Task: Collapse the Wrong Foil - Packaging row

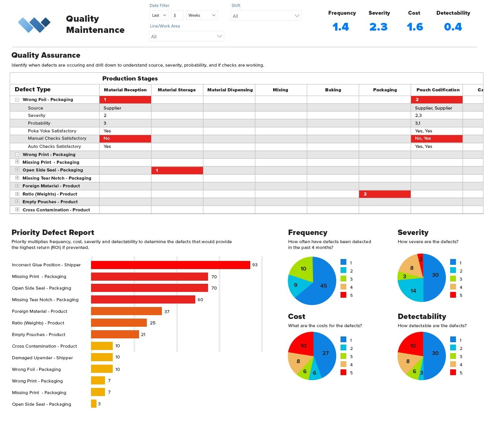Action: pyautogui.click(x=17, y=99)
